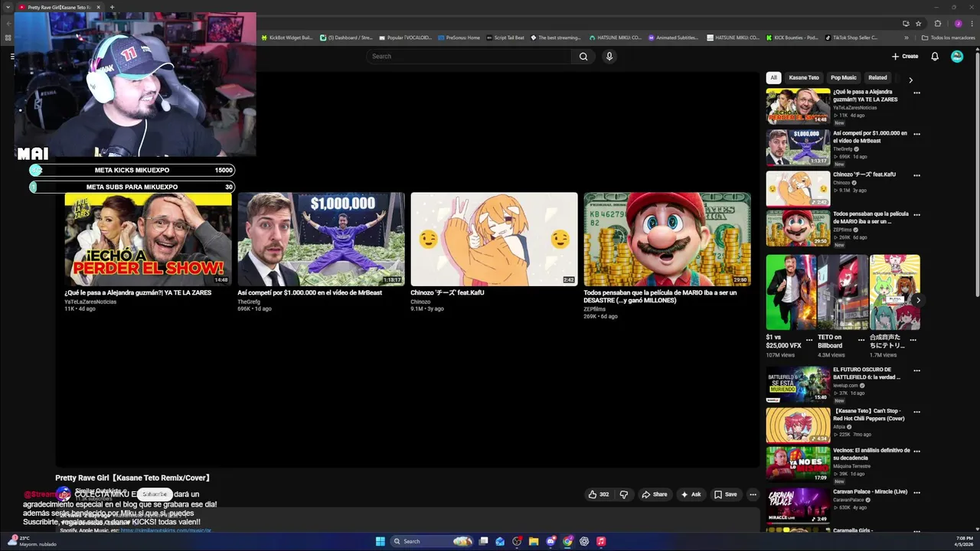
Task: Open options for MARIO película sidebar video
Action: (916, 215)
